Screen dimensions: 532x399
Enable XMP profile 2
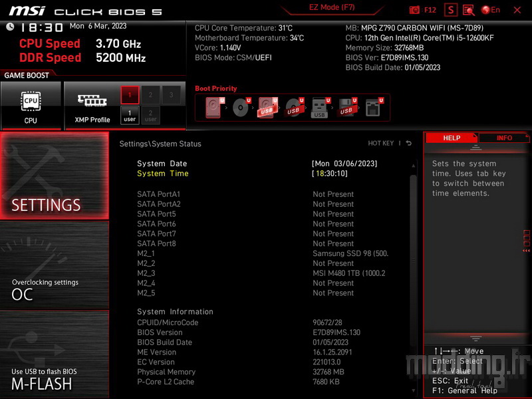point(151,95)
